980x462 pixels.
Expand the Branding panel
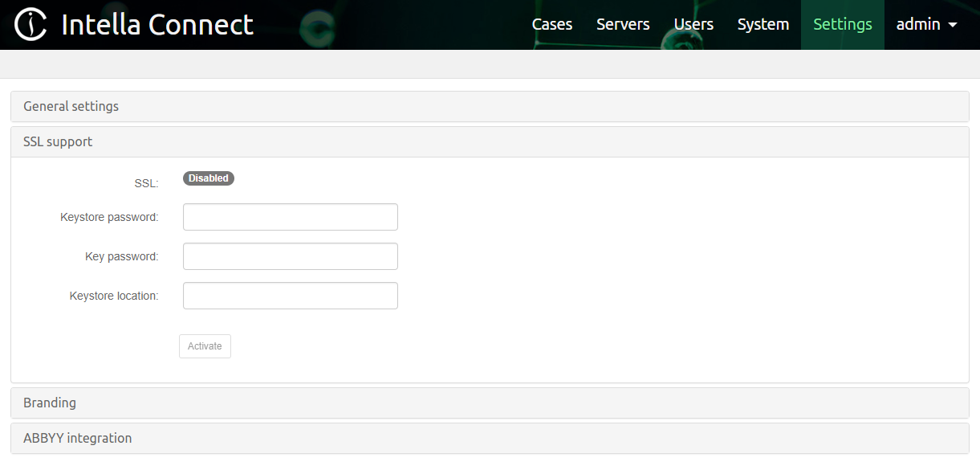click(x=50, y=403)
